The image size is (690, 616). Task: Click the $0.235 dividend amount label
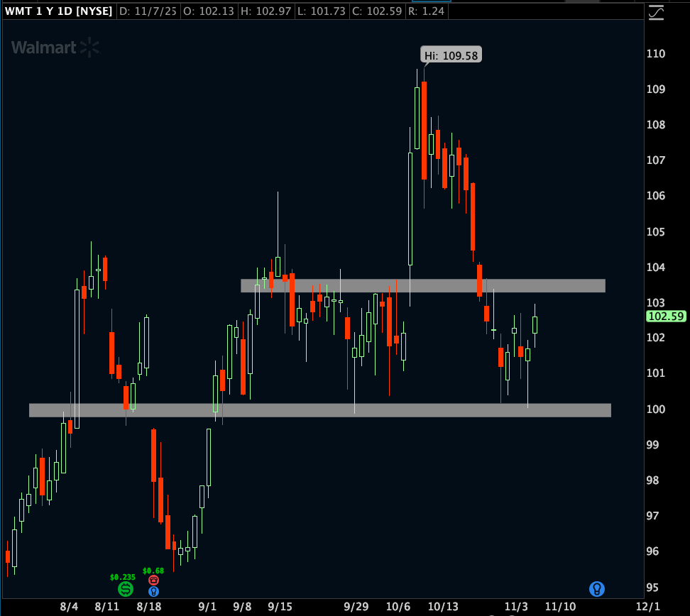[x=123, y=577]
